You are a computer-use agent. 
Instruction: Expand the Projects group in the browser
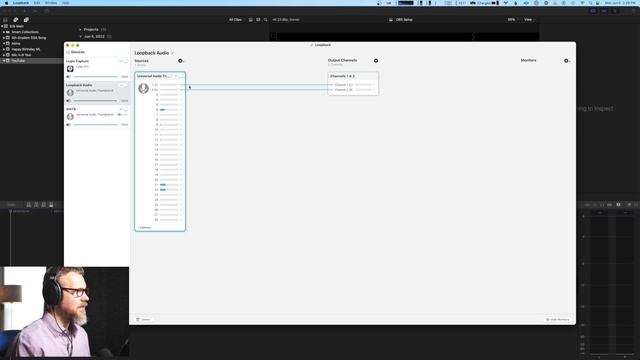[80, 29]
